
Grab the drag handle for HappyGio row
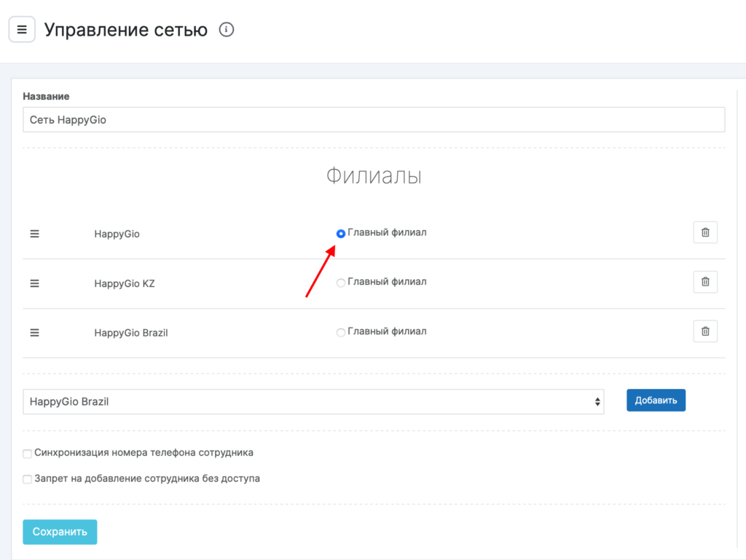34,234
